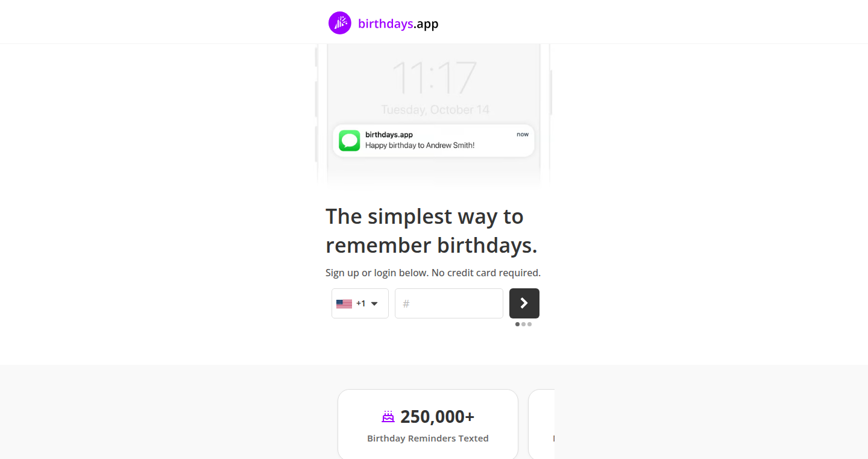
Task: Open the 250,000+ Birthday Reminders Texted card
Action: click(428, 425)
